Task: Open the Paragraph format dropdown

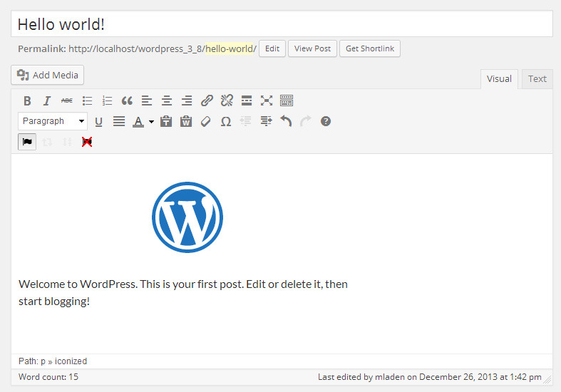Action: [x=53, y=121]
